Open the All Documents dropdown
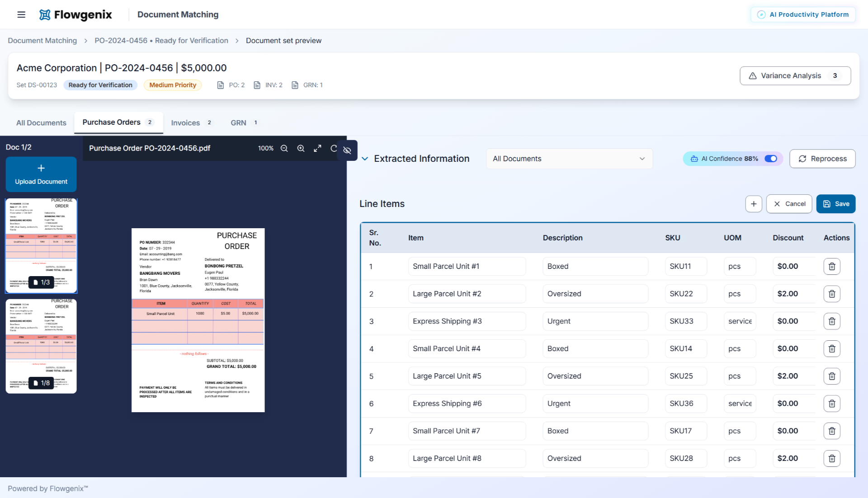This screenshot has width=868, height=498. coord(569,159)
